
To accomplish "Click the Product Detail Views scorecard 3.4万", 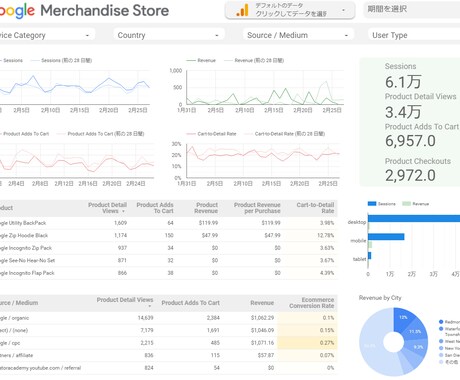I will [403, 112].
